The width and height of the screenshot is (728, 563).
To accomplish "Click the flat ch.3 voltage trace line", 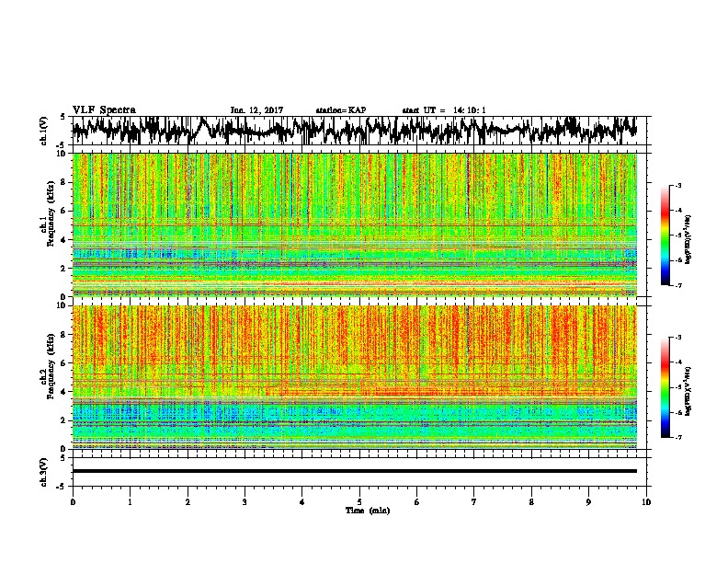I will coord(355,471).
